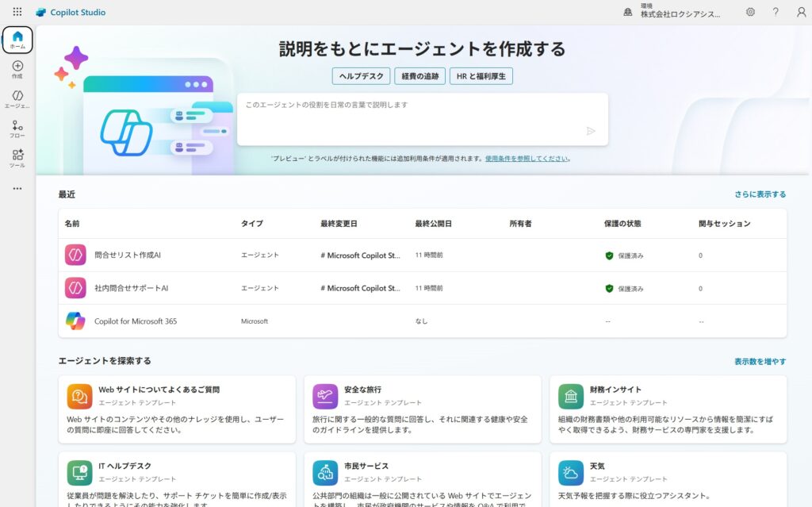Viewport: 812px width, 507px height.
Task: Click the 安全な旅行 template airplane icon
Action: 325,397
